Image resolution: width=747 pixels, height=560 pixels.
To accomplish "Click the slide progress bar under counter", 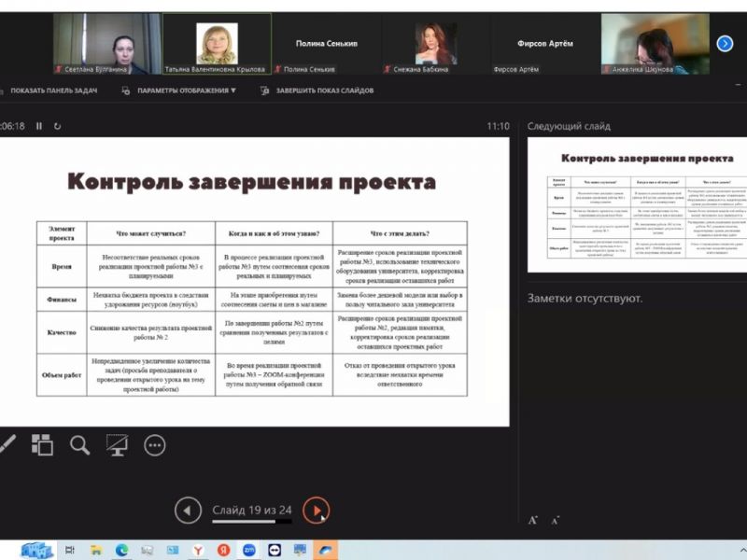I will tap(251, 522).
